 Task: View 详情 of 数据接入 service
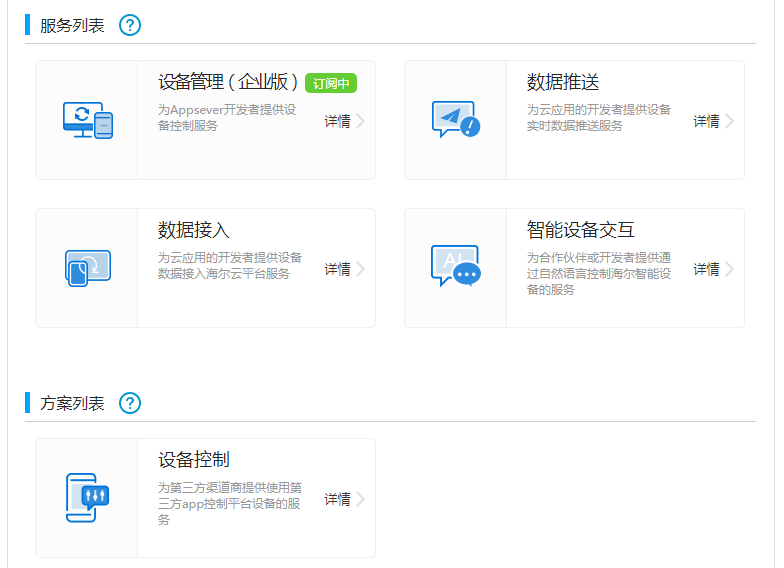click(x=337, y=269)
